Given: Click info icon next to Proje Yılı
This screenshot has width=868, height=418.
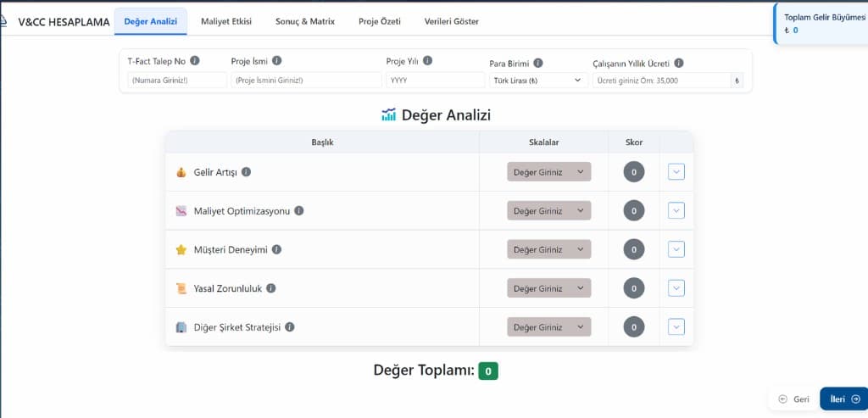Looking at the screenshot, I should click(x=427, y=61).
